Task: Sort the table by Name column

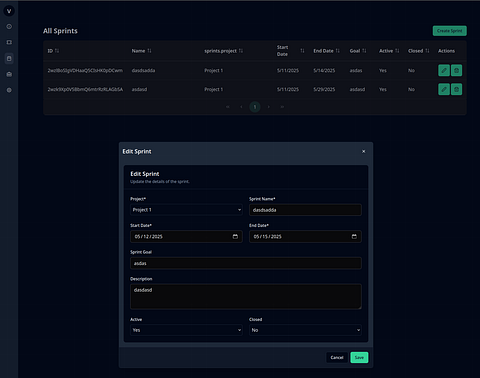Action: pos(149,51)
